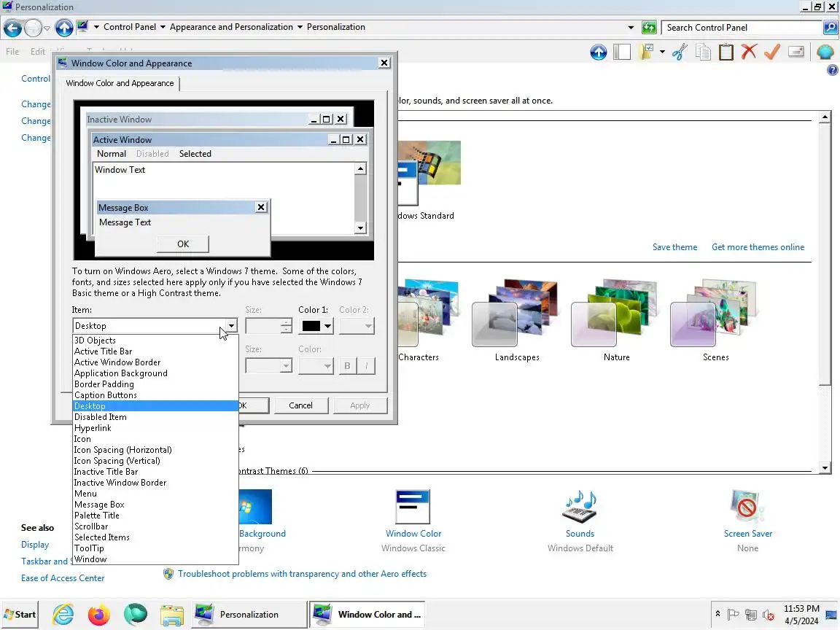Screen dimensions: 840x630
Task: Choose Icon Spacing (Vertical) from the list
Action: click(155, 461)
